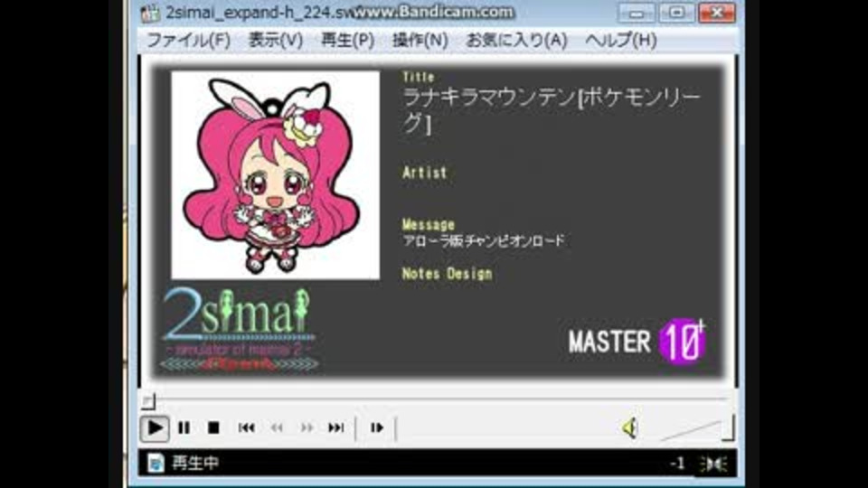Click the seek bar handle
This screenshot has height=488, width=868.
point(147,400)
